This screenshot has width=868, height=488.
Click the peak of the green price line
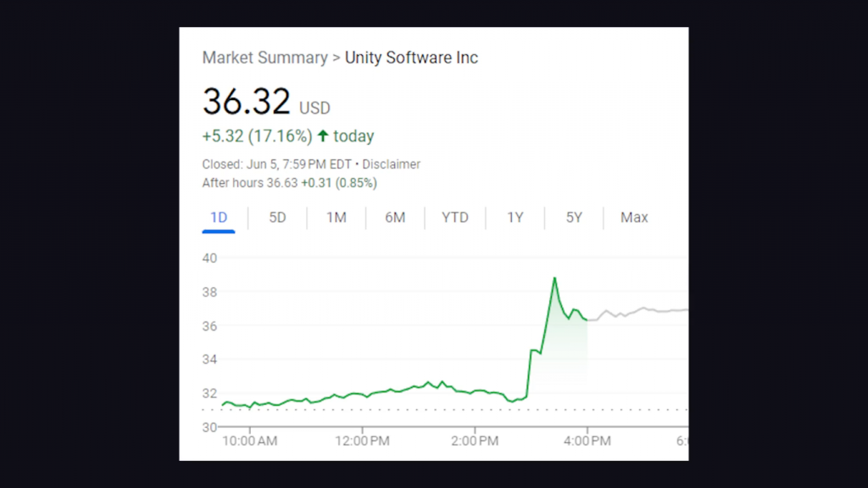tap(554, 278)
